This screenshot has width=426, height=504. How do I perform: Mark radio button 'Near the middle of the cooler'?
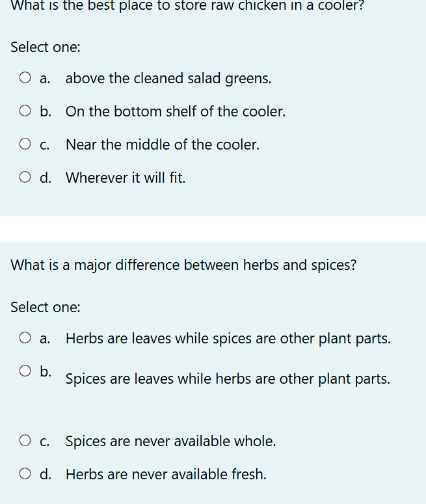pos(25,144)
